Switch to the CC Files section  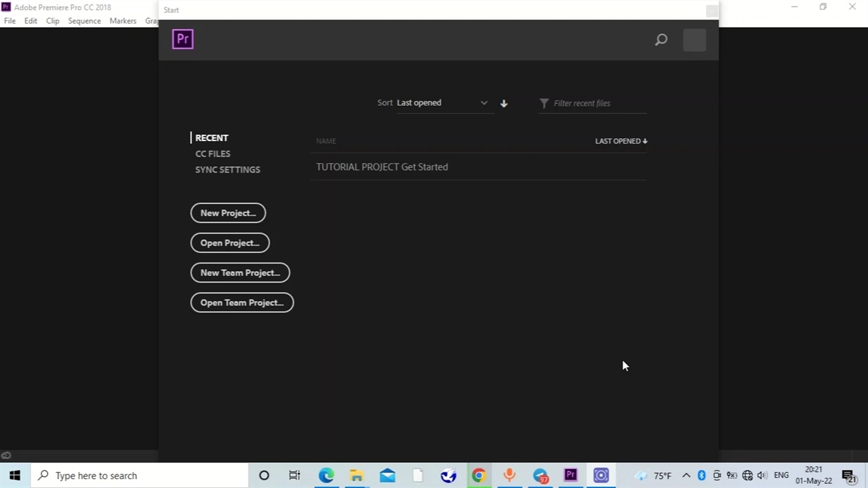(x=213, y=154)
